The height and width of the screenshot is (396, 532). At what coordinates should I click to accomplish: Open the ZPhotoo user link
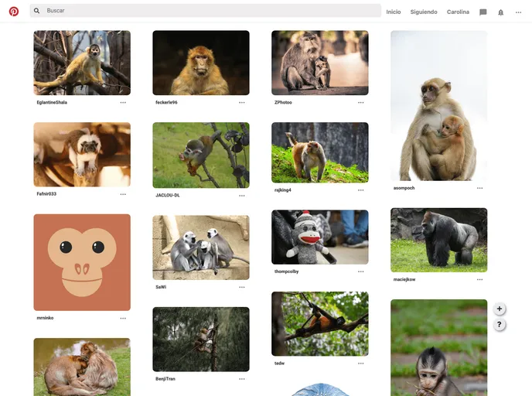pyautogui.click(x=283, y=102)
